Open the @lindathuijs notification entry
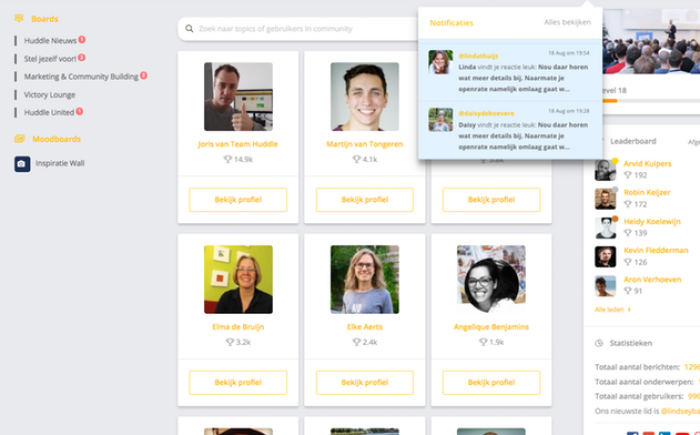This screenshot has height=435, width=700. (510, 72)
